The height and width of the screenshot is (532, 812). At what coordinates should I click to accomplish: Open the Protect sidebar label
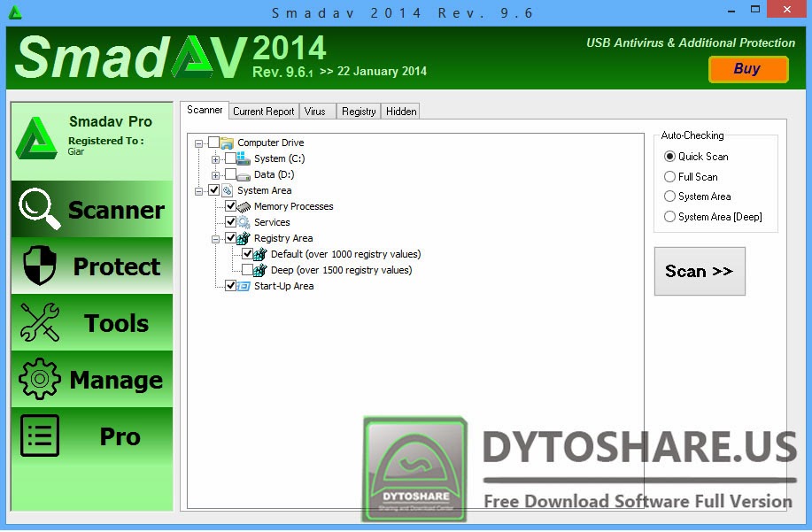pyautogui.click(x=117, y=266)
